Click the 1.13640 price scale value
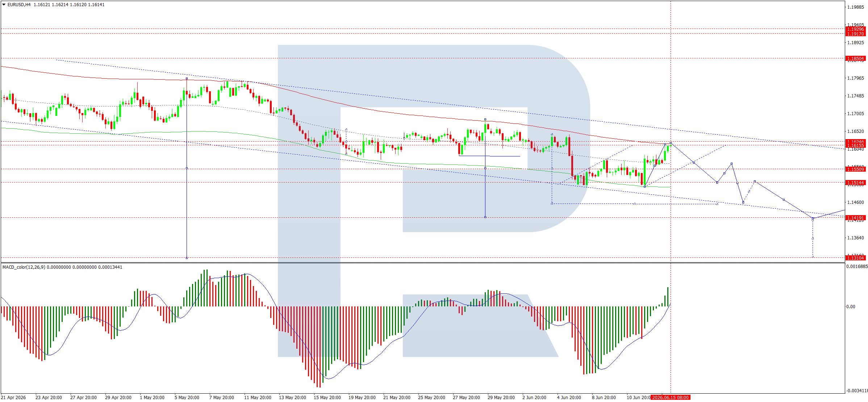Screen dimensions: 868x402 (x=855, y=238)
